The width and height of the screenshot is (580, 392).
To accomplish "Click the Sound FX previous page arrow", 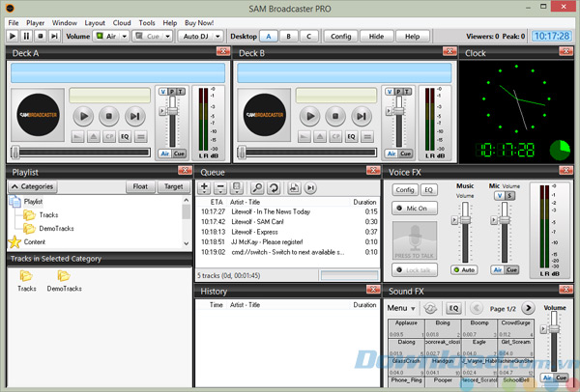I will tap(477, 308).
